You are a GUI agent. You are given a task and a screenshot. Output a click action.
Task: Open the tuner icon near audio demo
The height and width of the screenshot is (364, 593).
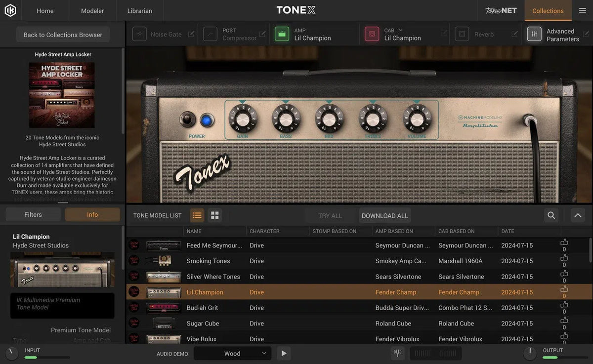397,353
